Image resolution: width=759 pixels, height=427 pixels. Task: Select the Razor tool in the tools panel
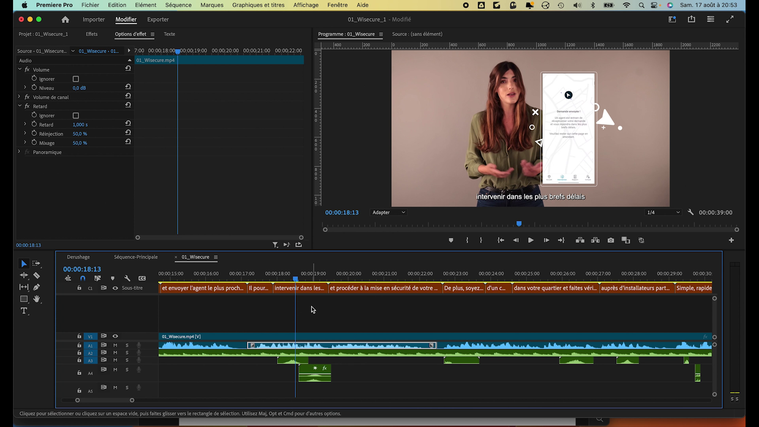pyautogui.click(x=37, y=276)
